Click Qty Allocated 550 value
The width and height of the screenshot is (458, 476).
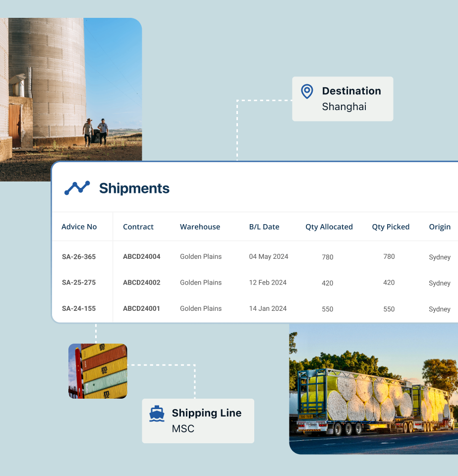pos(328,309)
